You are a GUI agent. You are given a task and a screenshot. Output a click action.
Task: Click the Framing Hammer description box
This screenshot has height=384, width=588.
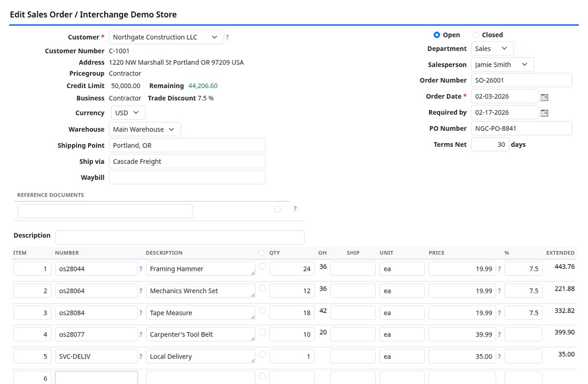tap(200, 269)
